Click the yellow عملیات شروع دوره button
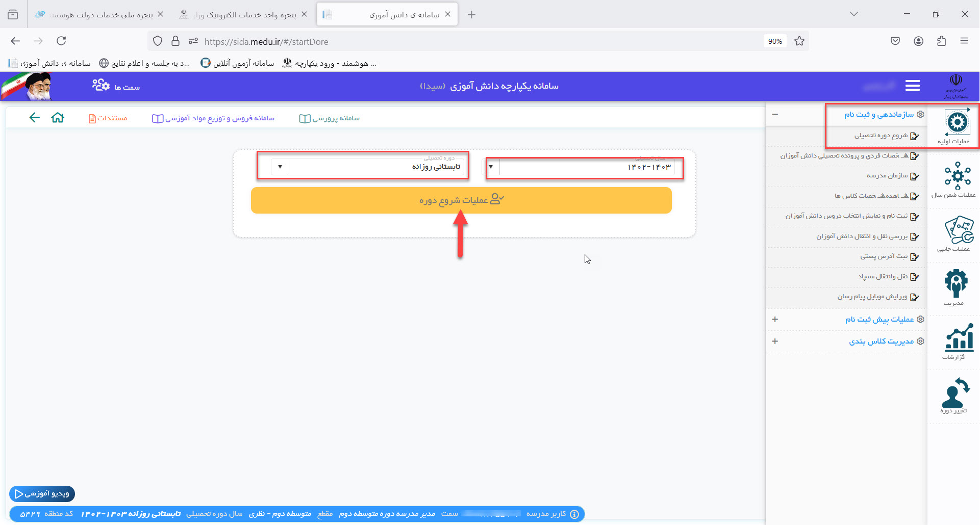 click(461, 200)
